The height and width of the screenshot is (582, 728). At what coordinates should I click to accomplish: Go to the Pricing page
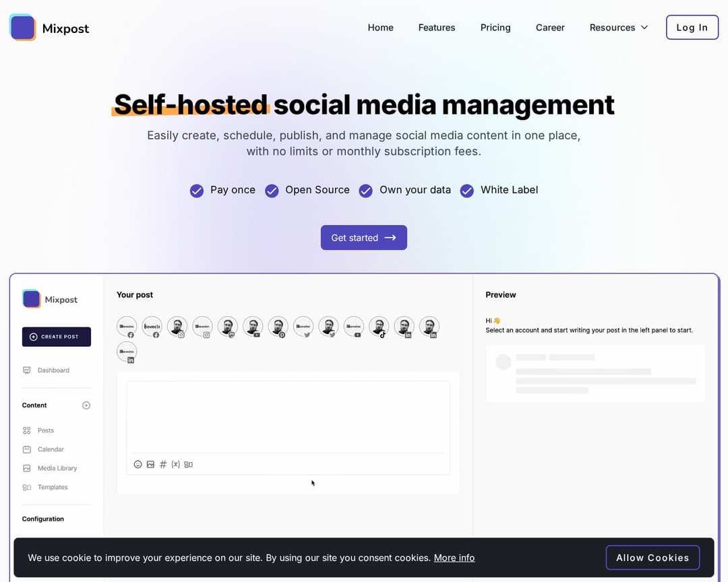(495, 28)
